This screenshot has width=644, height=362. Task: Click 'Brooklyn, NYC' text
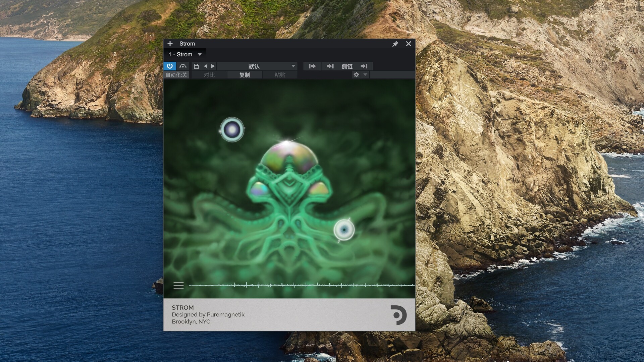pyautogui.click(x=191, y=321)
